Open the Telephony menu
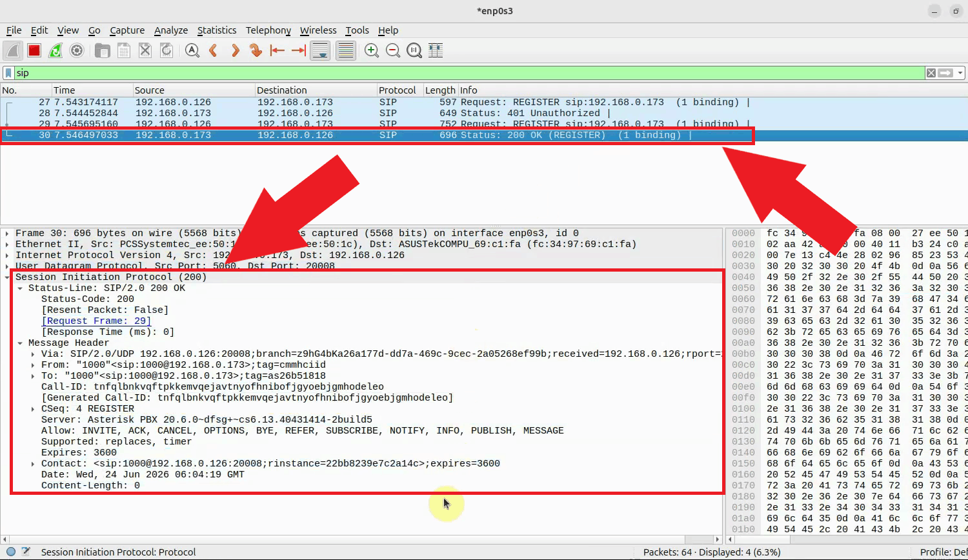 [x=268, y=30]
